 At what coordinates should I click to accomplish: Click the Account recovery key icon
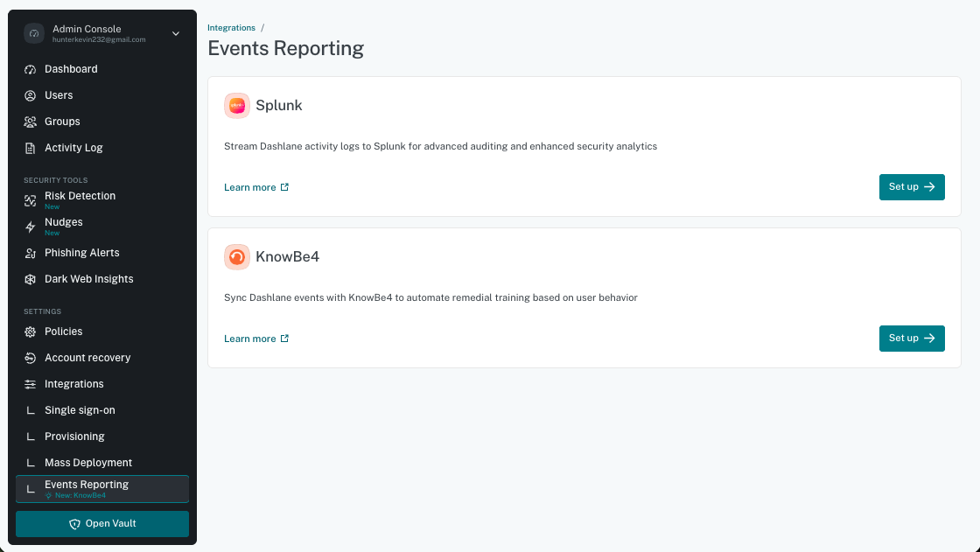point(30,358)
